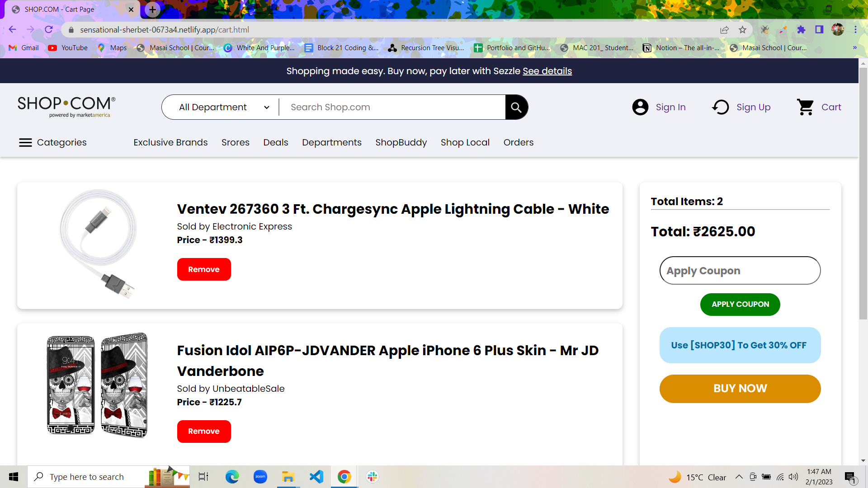The image size is (868, 488).
Task: Open Slack from the taskbar
Action: [x=373, y=477]
